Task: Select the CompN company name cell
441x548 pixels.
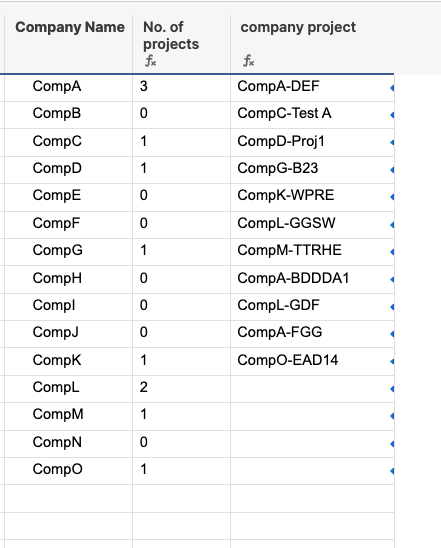Action: tap(69, 444)
